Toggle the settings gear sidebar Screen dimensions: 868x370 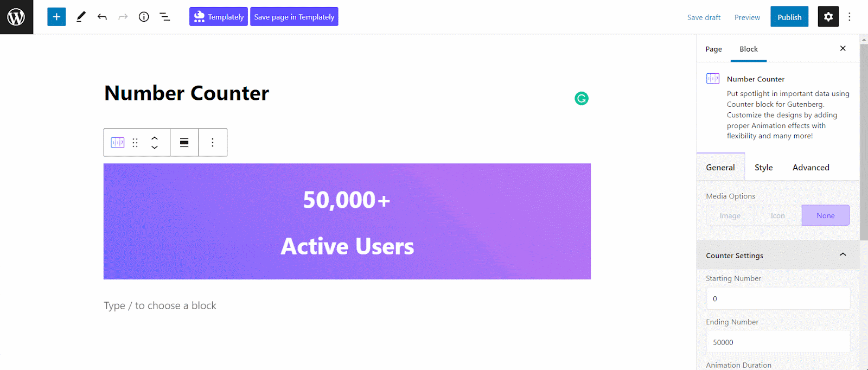tap(828, 17)
